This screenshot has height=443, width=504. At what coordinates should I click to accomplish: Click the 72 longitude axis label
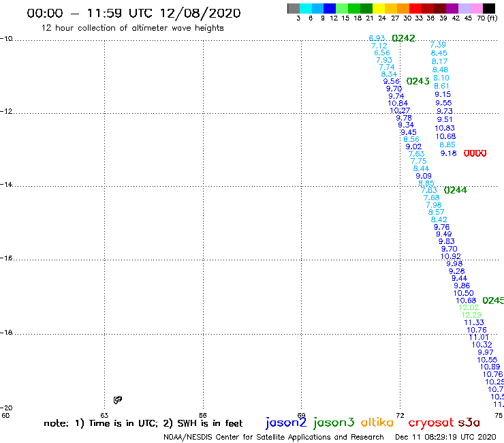400,415
